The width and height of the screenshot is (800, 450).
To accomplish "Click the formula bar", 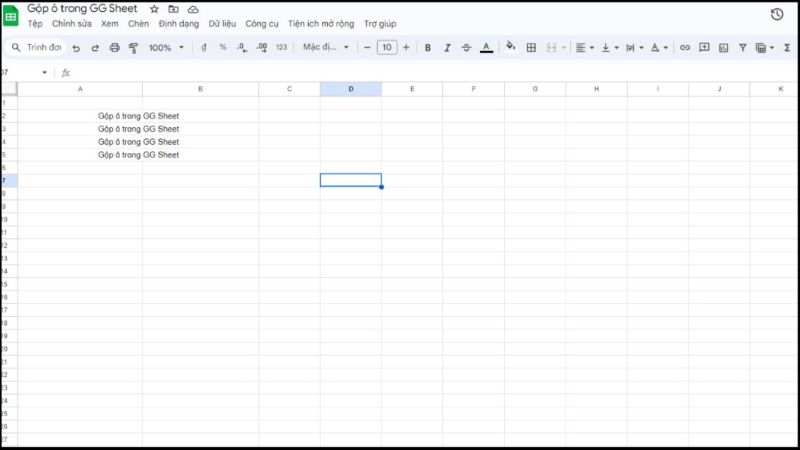I will click(x=434, y=72).
